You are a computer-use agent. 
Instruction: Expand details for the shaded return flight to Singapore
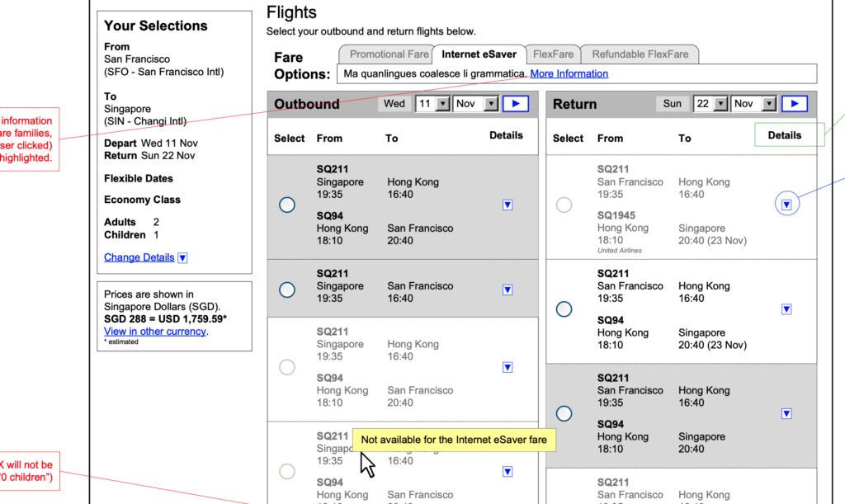(786, 413)
